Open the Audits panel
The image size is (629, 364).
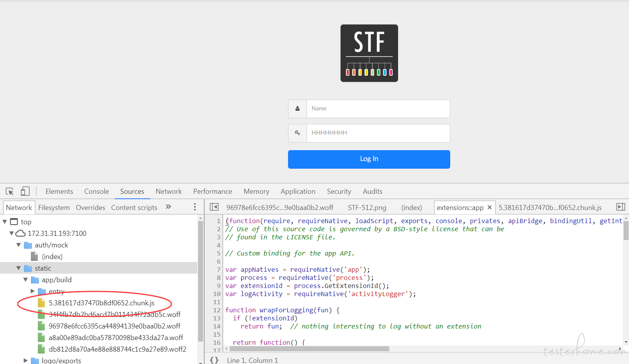(x=373, y=191)
